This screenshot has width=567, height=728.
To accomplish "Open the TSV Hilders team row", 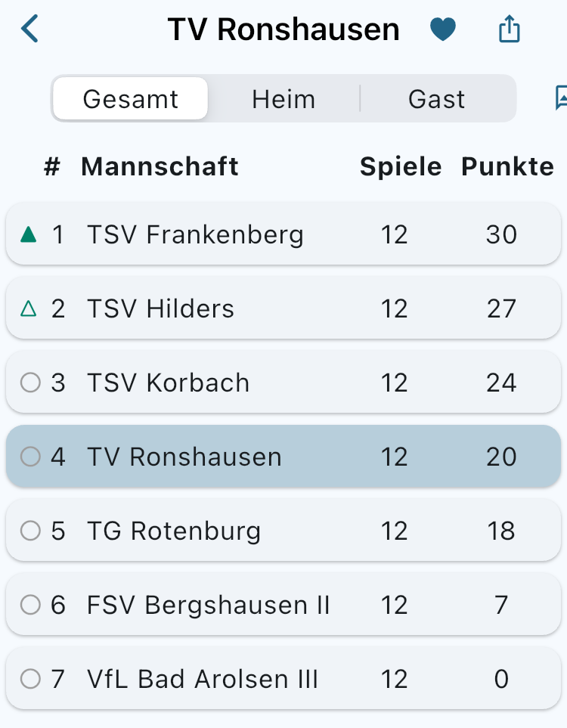I will click(x=161, y=308).
